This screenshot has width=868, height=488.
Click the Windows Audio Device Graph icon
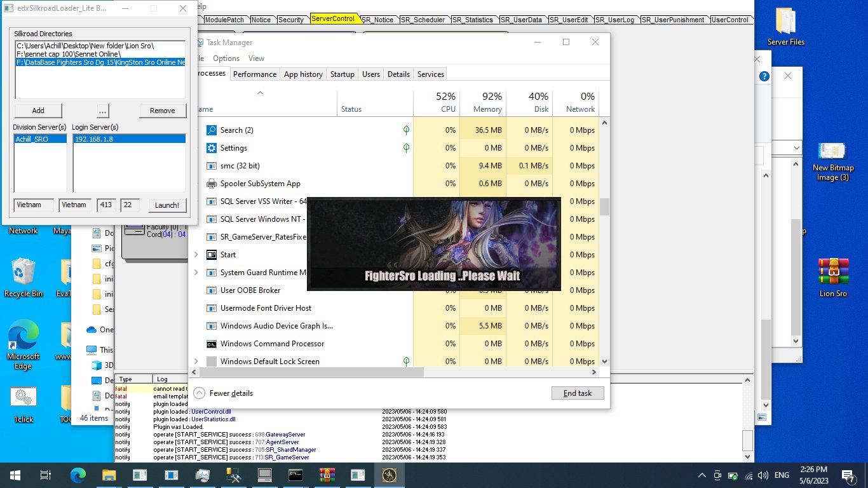212,326
